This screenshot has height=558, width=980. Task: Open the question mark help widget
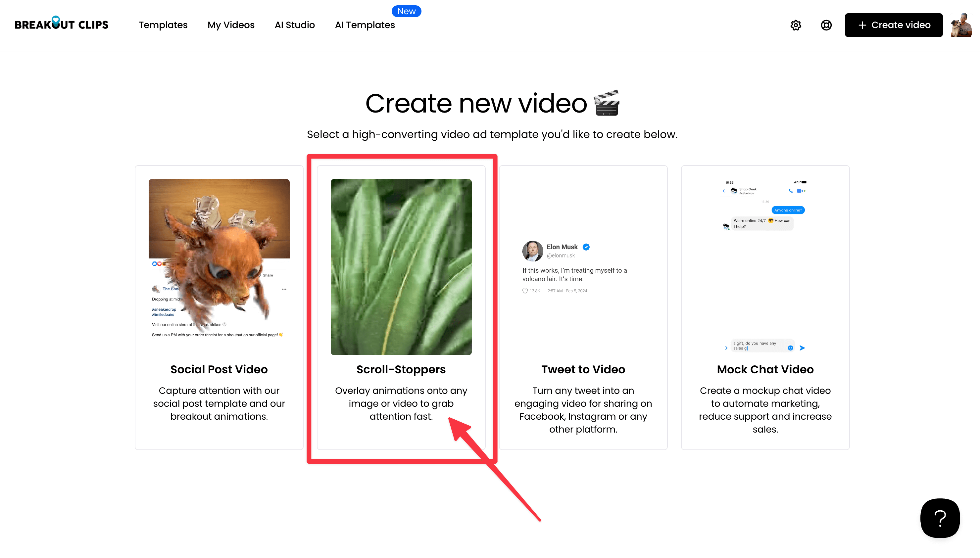click(940, 518)
